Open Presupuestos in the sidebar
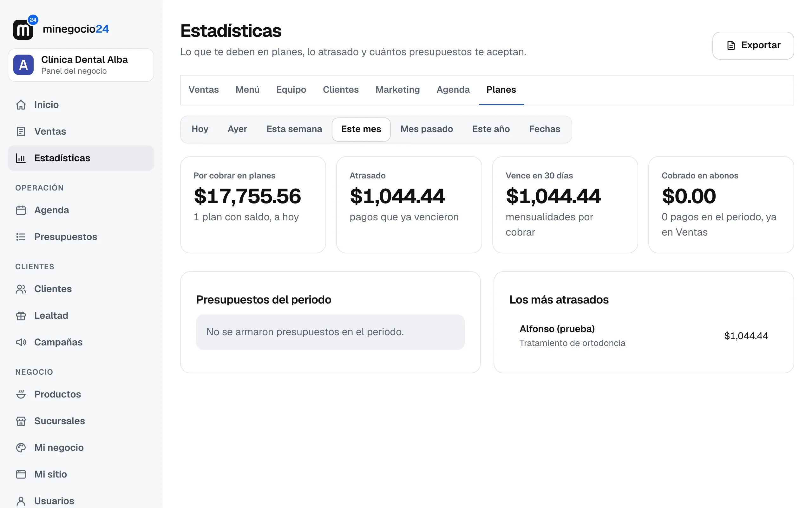The height and width of the screenshot is (508, 812). (81, 237)
